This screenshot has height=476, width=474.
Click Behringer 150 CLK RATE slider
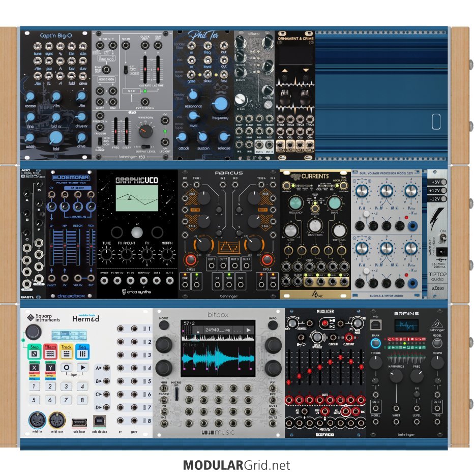[x=145, y=70]
